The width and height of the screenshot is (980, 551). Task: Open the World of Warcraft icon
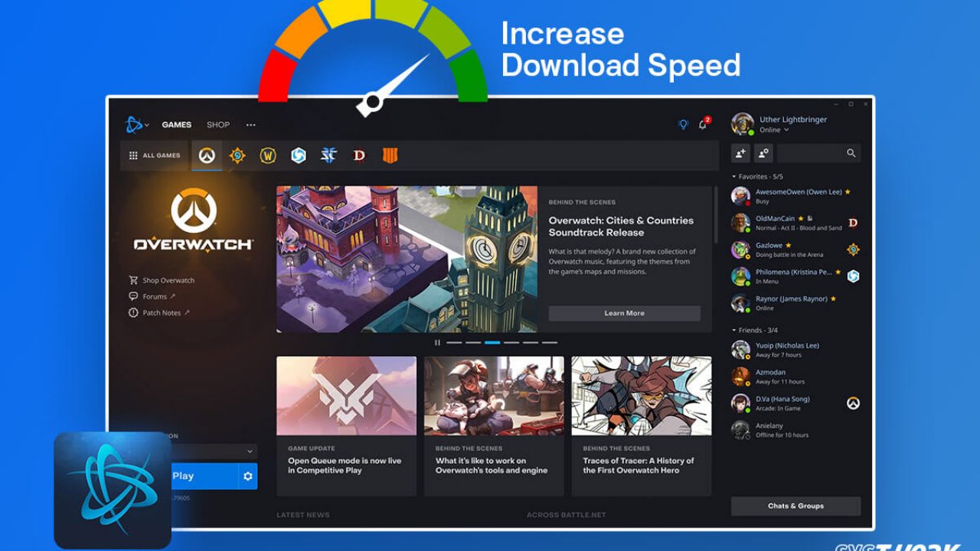point(267,155)
